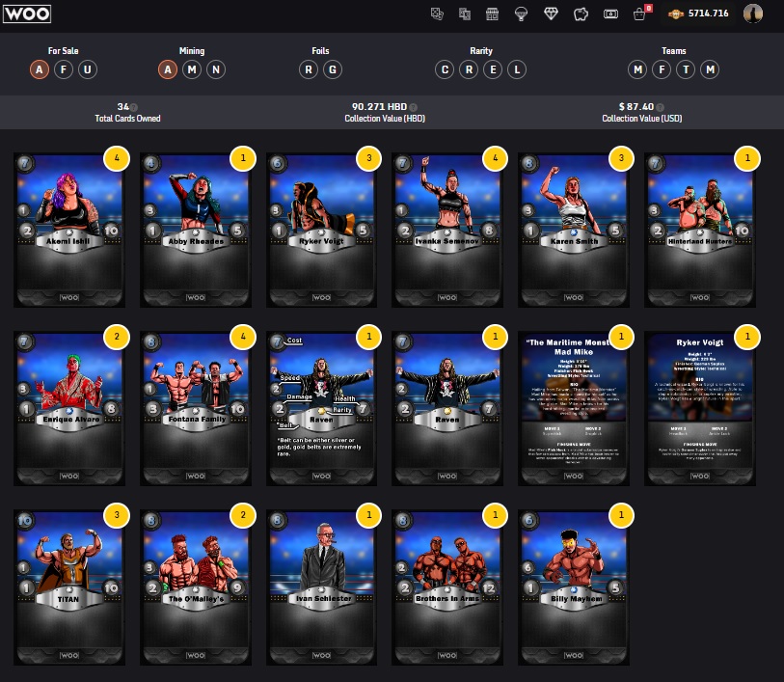
Task: Open the Abby Rhoades card
Action: [196, 230]
